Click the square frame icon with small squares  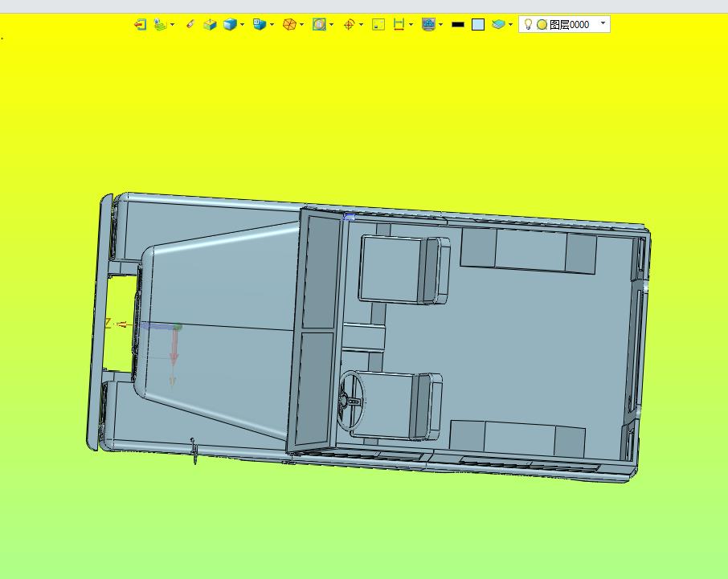(x=378, y=24)
